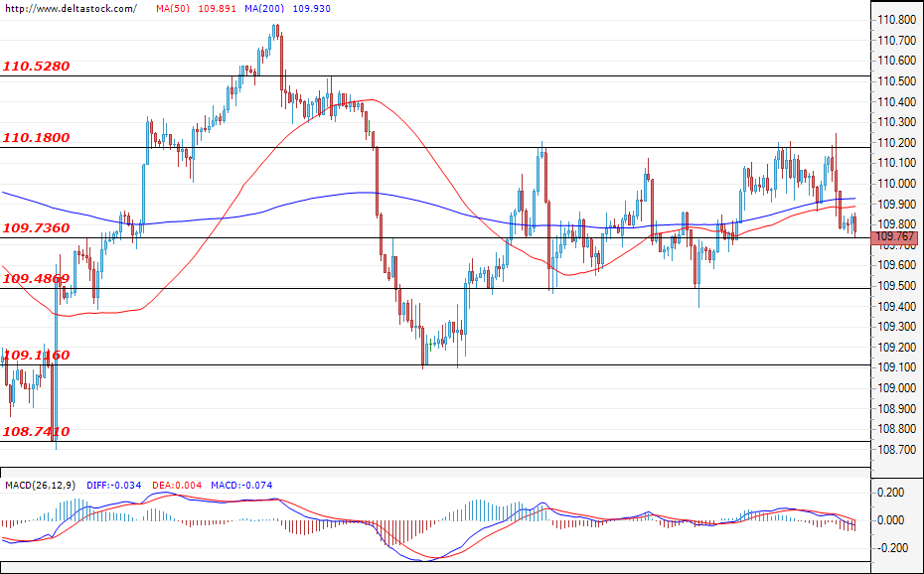Image resolution: width=924 pixels, height=574 pixels.
Task: Click the 109.4869 level label
Action: [36, 278]
